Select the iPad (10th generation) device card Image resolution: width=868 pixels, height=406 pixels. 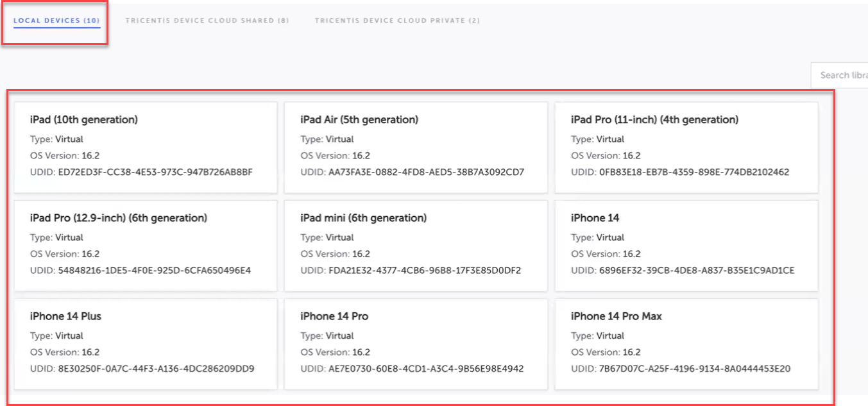(146, 147)
